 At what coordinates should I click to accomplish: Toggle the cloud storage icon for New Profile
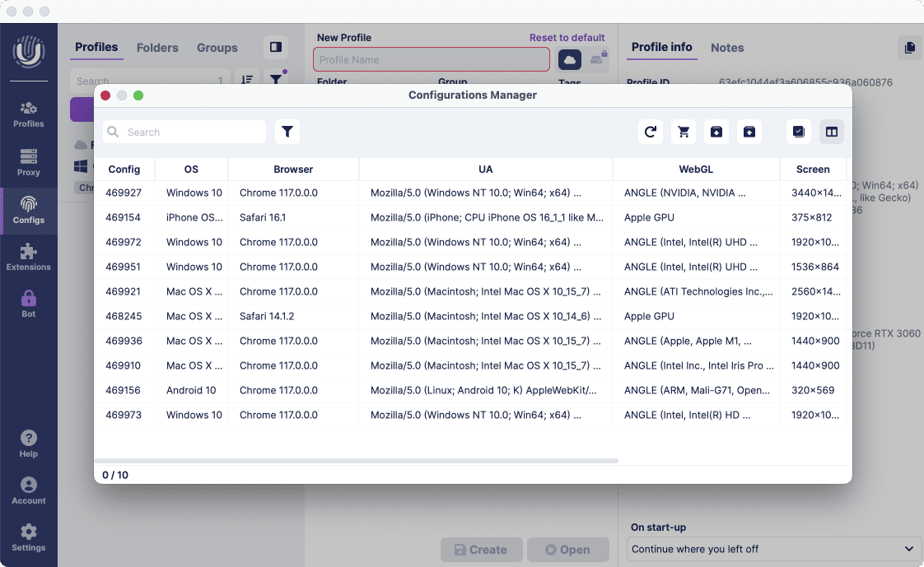click(569, 59)
